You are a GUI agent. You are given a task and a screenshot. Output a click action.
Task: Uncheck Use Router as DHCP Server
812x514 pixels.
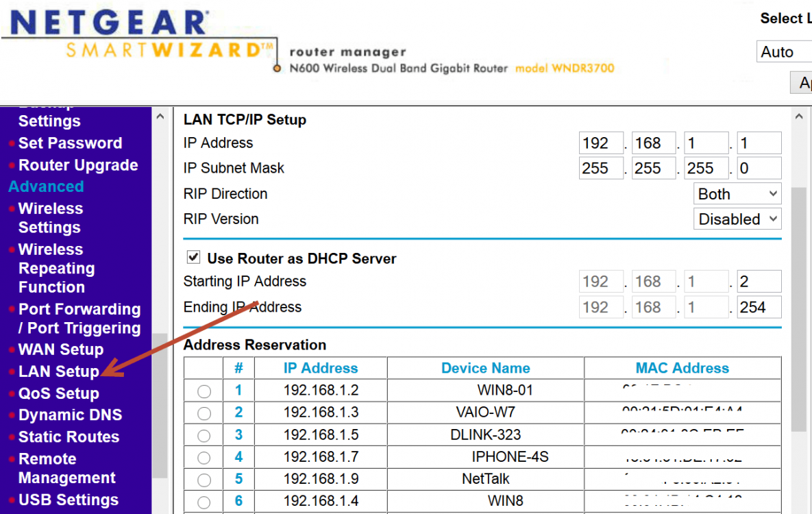tap(194, 258)
